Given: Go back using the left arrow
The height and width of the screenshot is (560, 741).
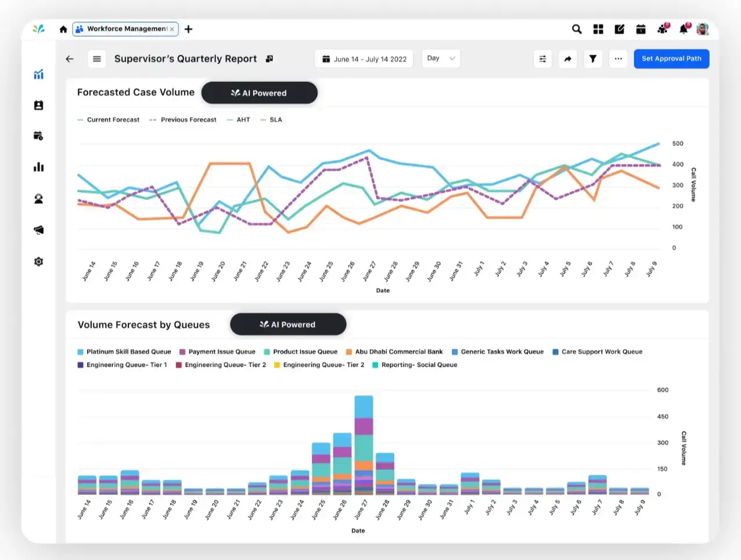Looking at the screenshot, I should pos(70,59).
